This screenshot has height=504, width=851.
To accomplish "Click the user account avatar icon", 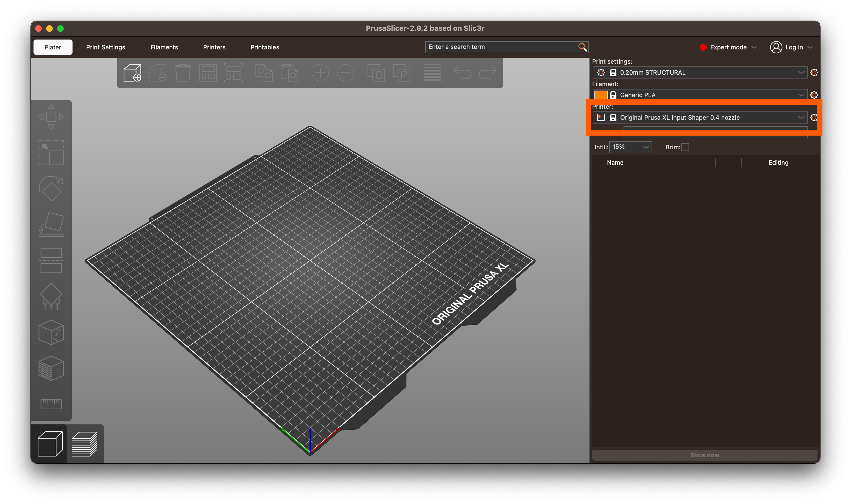I will (776, 47).
